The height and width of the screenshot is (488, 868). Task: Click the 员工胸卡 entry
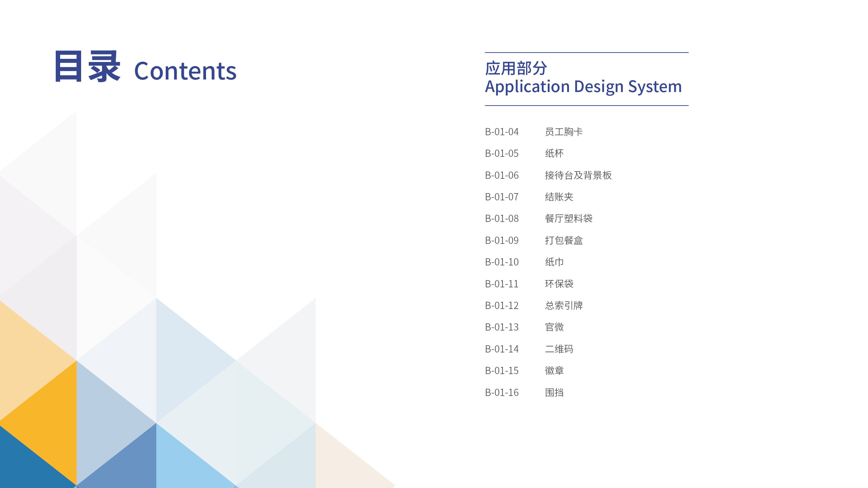point(564,132)
